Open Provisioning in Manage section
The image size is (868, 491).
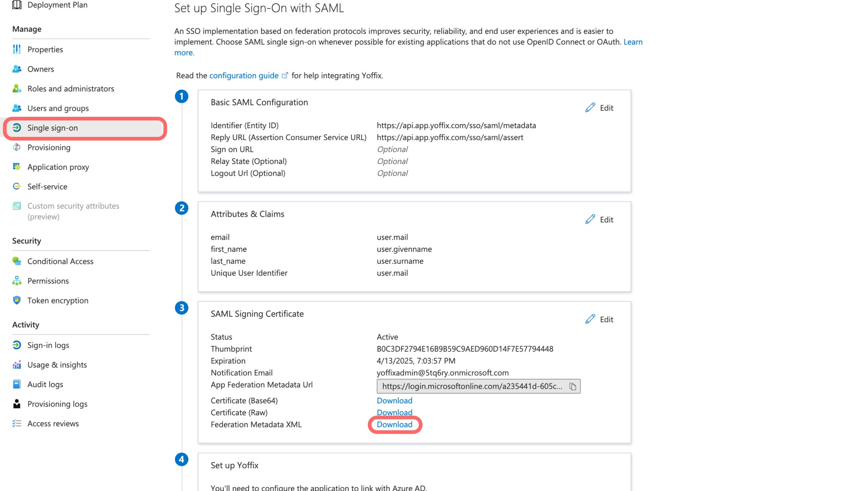click(49, 147)
